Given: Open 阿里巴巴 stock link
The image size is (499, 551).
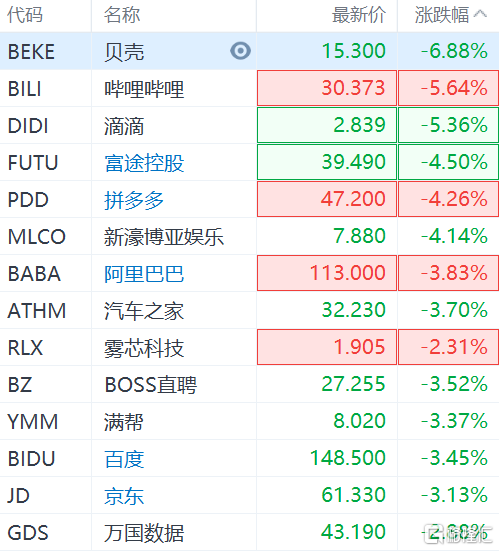Looking at the screenshot, I should point(144,274).
